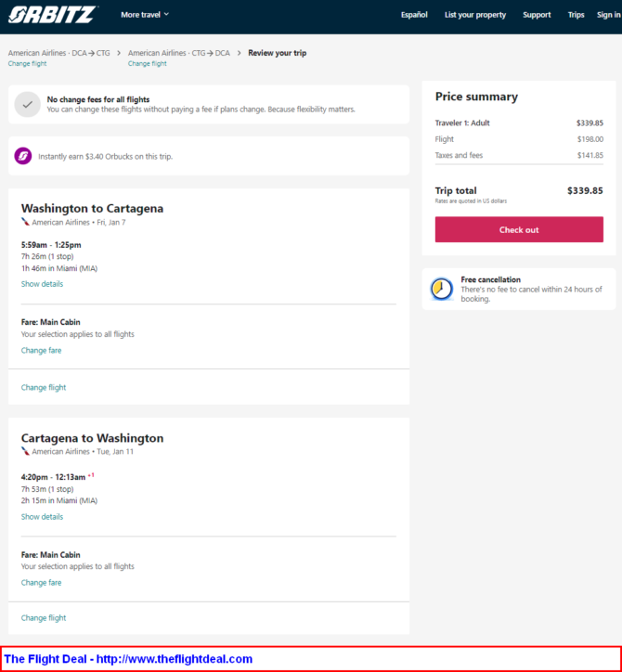Click the 1h 46m in Miami layover text
Image resolution: width=622 pixels, height=672 pixels.
point(59,268)
